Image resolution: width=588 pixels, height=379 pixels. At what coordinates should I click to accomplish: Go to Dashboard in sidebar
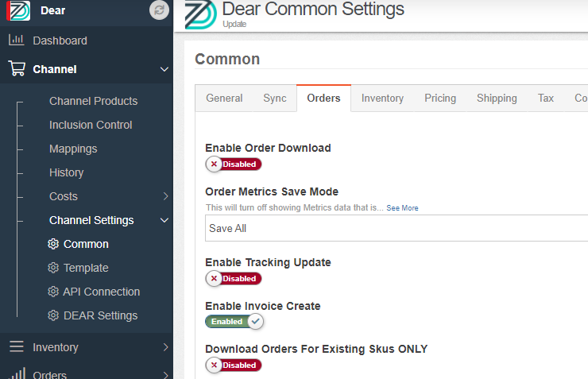pyautogui.click(x=60, y=41)
